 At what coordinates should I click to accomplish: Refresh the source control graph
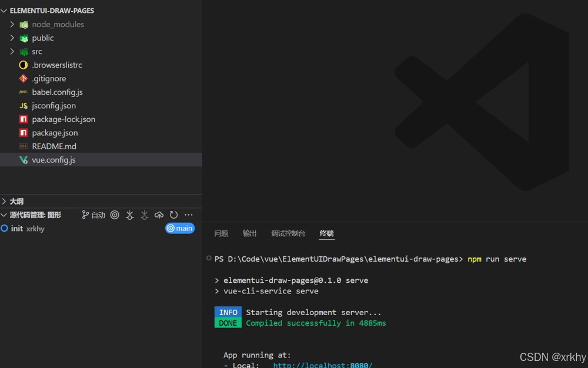(173, 215)
